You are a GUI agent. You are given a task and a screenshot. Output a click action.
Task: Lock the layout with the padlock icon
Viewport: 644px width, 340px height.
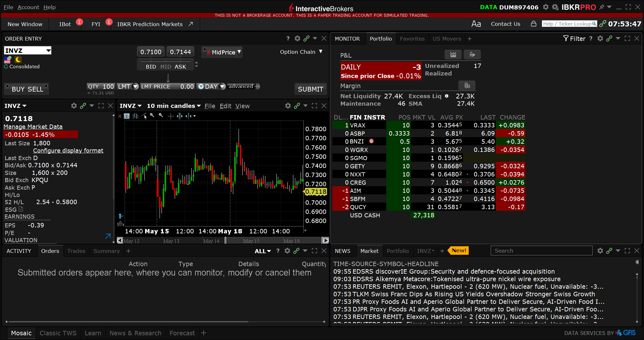(x=534, y=24)
